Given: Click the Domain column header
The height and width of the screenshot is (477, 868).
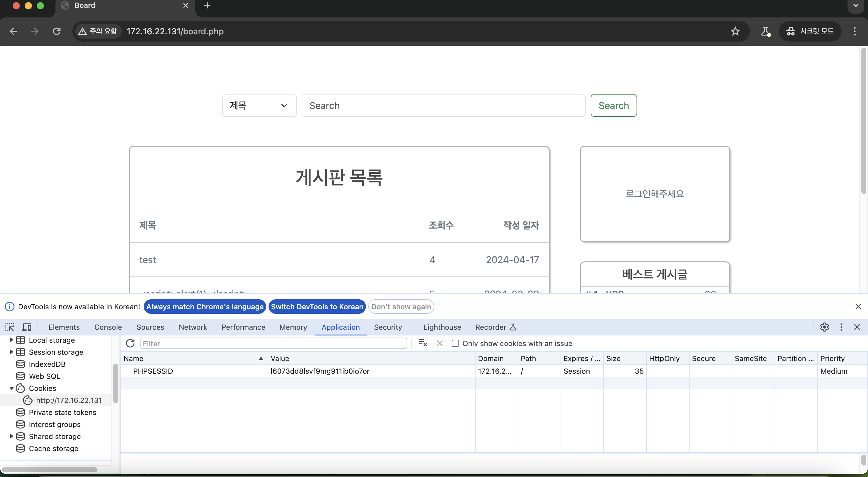Looking at the screenshot, I should pos(497,359).
